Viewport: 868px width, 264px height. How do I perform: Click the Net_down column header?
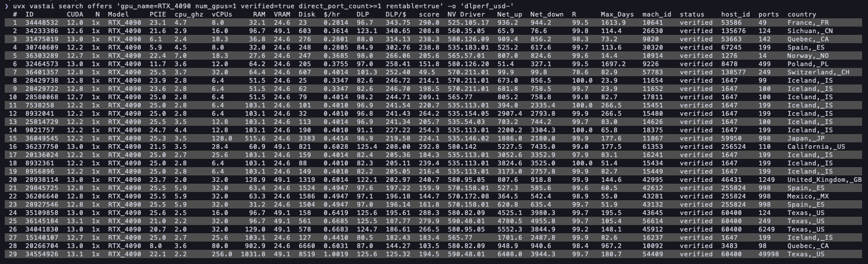(x=547, y=14)
